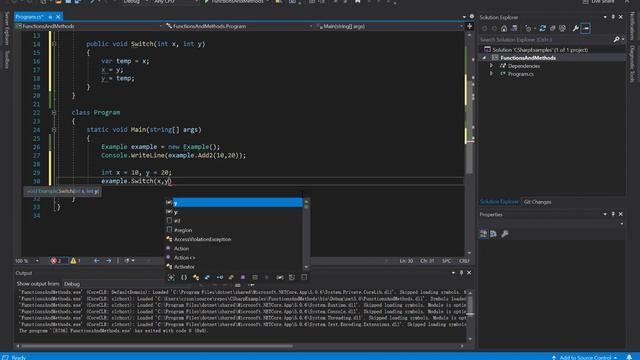Collapse the Switch method at line 14
This screenshot has height=360, width=640.
(54, 44)
